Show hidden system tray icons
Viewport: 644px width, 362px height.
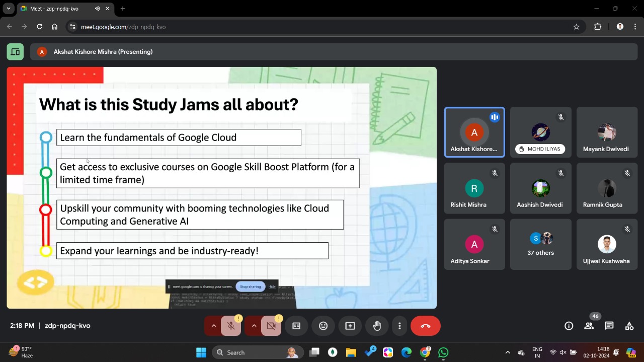click(x=508, y=352)
